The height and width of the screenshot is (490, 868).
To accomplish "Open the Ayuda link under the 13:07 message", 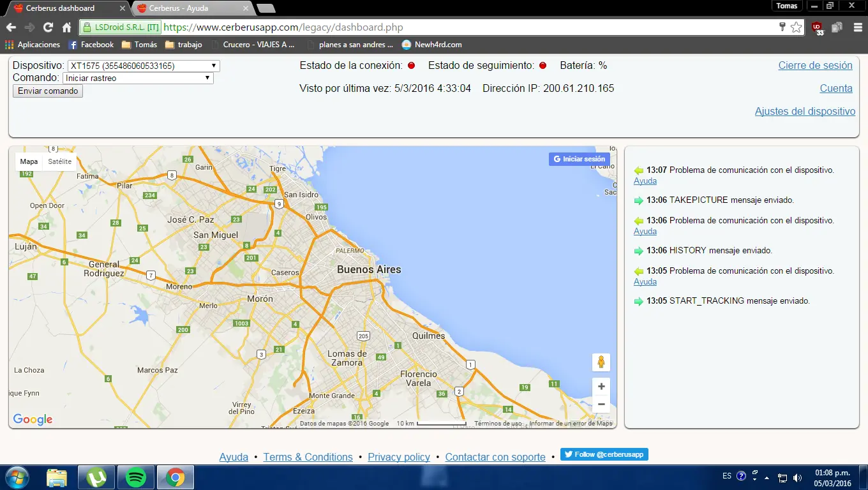I will click(645, 181).
